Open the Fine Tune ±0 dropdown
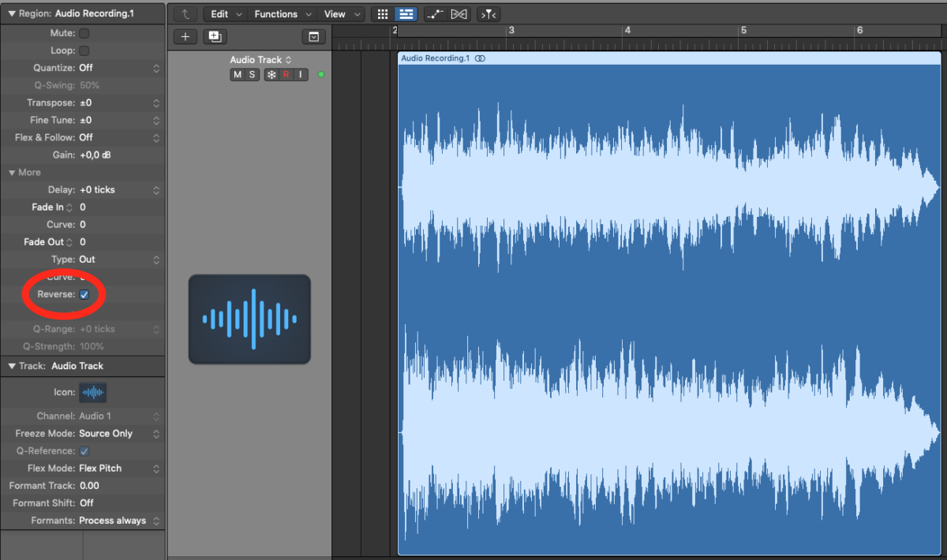947x560 pixels. pos(120,120)
